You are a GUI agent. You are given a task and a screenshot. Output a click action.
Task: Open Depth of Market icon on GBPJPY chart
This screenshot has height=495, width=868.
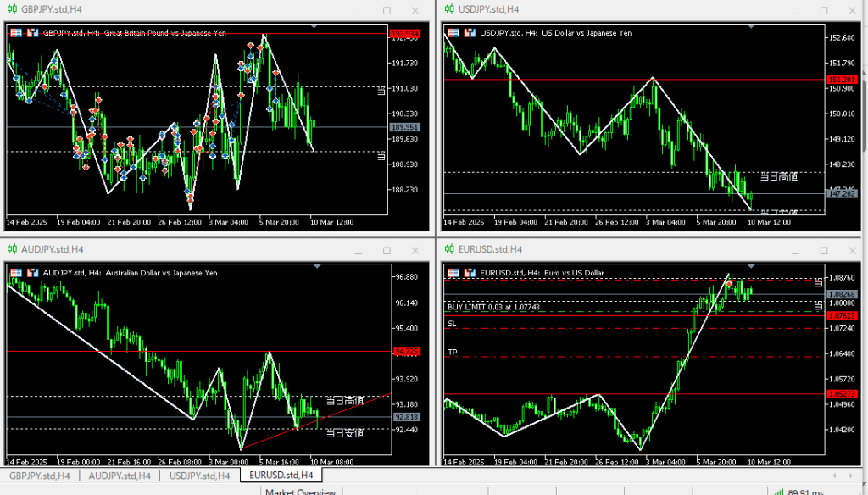[x=32, y=33]
